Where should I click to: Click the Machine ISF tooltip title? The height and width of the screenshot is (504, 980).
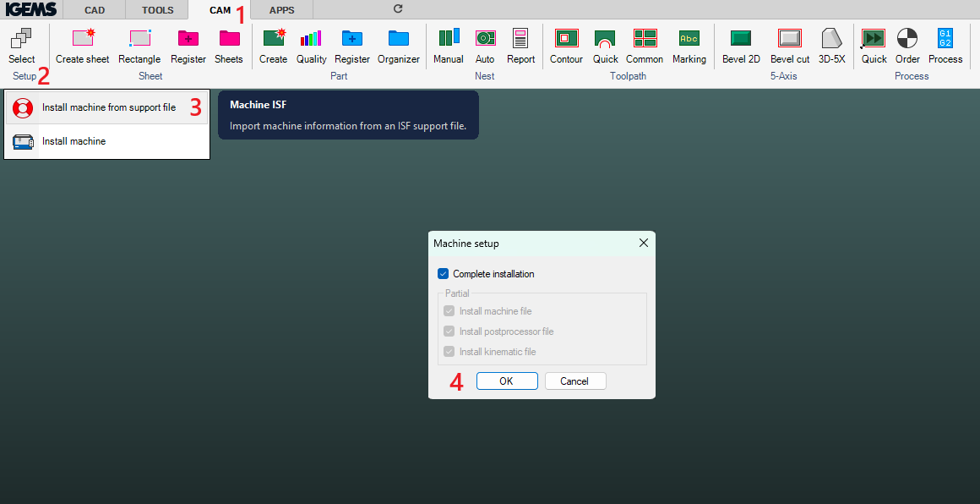click(259, 105)
